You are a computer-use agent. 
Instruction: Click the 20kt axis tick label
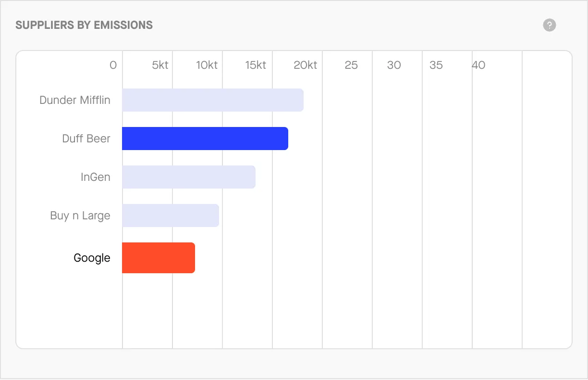click(305, 65)
